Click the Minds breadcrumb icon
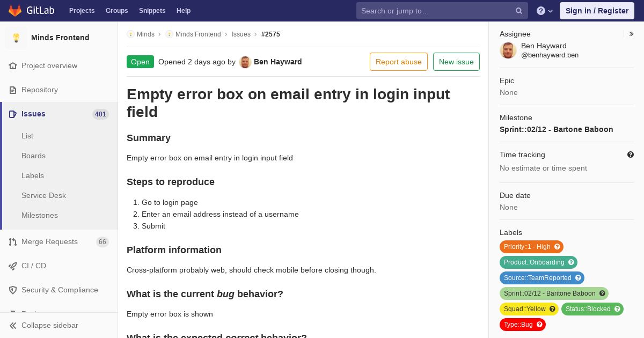Viewport: 644px width, 338px height. click(x=130, y=34)
